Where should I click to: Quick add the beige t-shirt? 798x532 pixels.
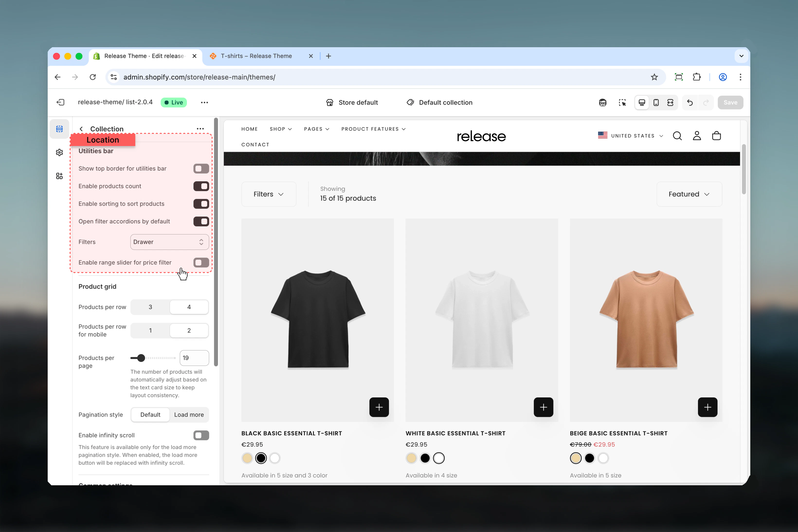pos(707,407)
